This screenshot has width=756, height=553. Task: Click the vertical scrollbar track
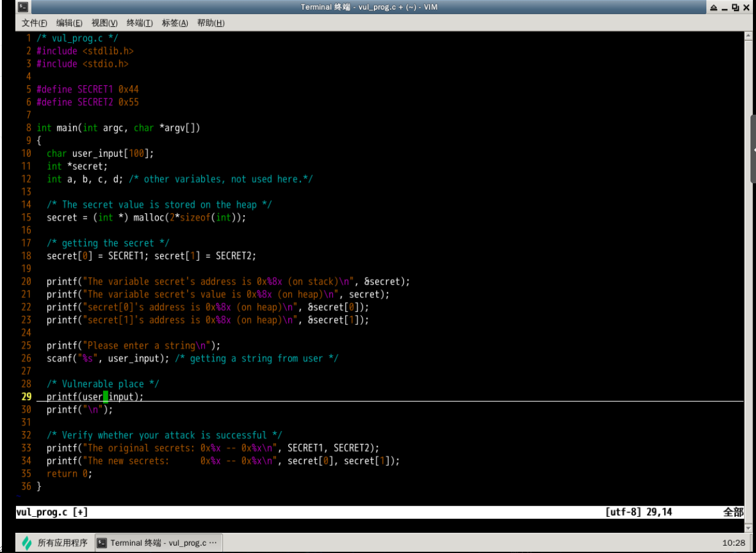click(748, 307)
